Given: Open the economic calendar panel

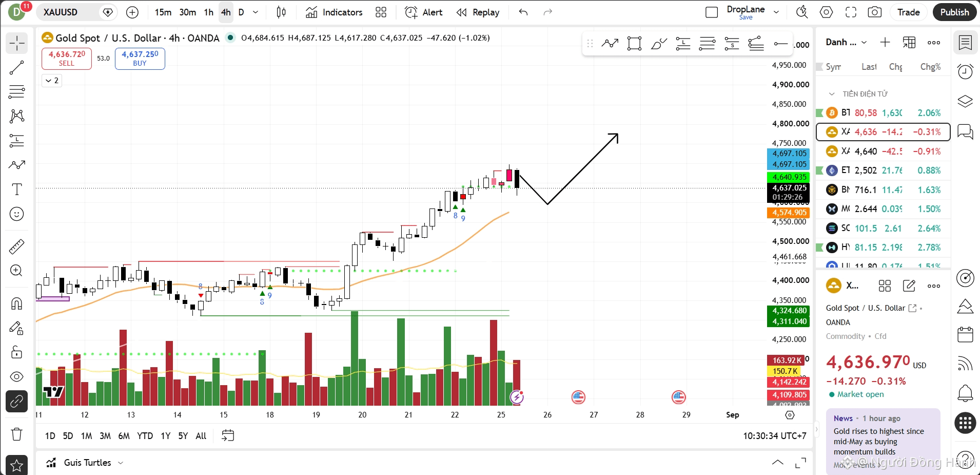Looking at the screenshot, I should [965, 335].
